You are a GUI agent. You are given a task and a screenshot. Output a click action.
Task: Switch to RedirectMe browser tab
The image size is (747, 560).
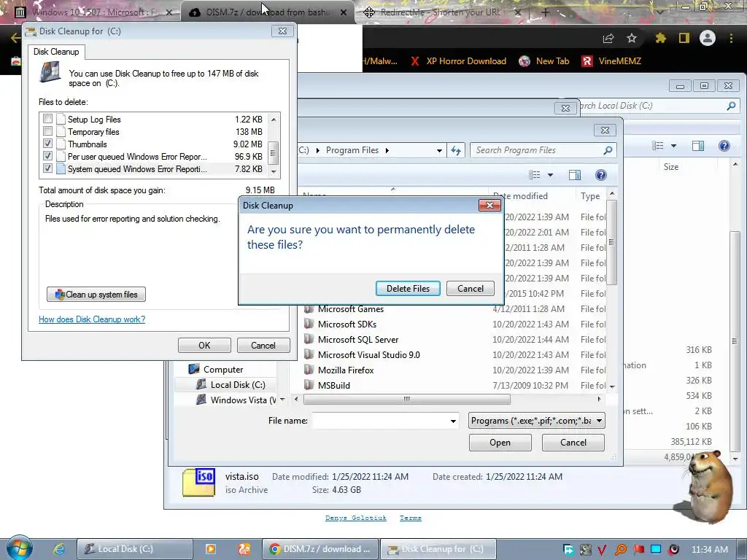(441, 12)
